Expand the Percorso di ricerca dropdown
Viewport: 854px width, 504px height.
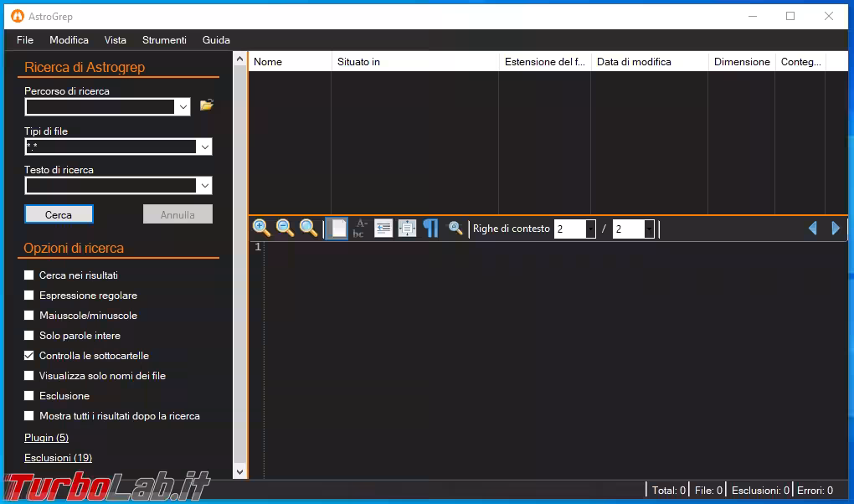(183, 107)
